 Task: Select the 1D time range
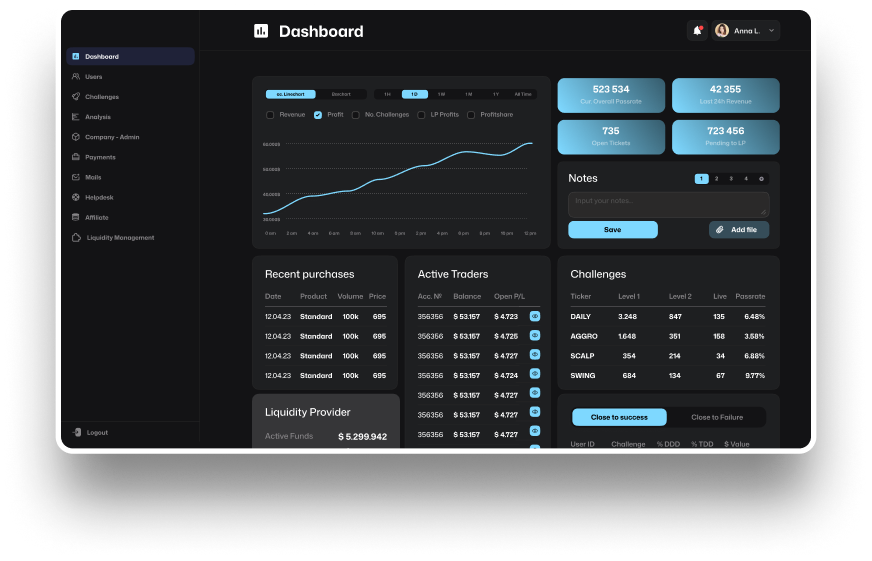click(x=414, y=95)
